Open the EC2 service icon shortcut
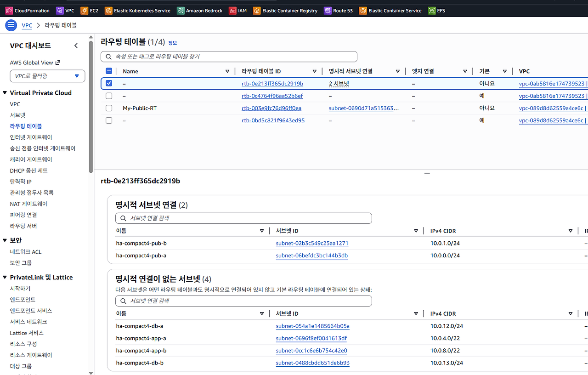The height and width of the screenshot is (375, 588). (x=84, y=11)
